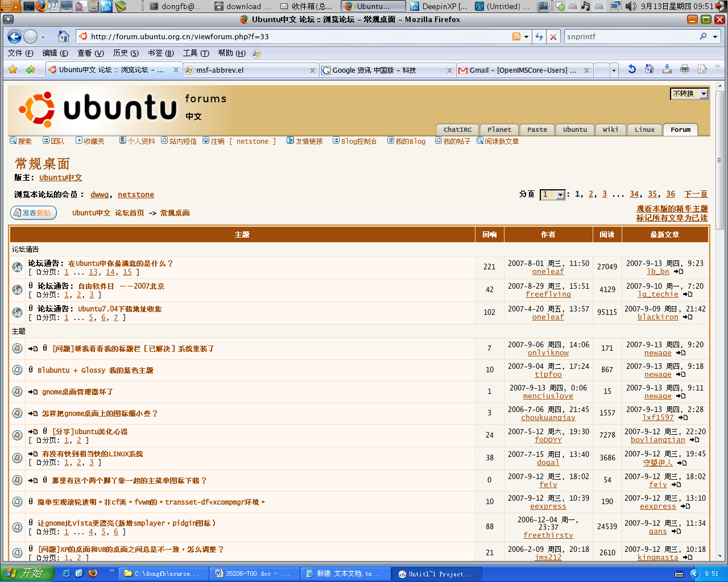The width and height of the screenshot is (728, 582).
Task: Click Internet Explorer quick launch icon in taskbar
Action: (66, 573)
